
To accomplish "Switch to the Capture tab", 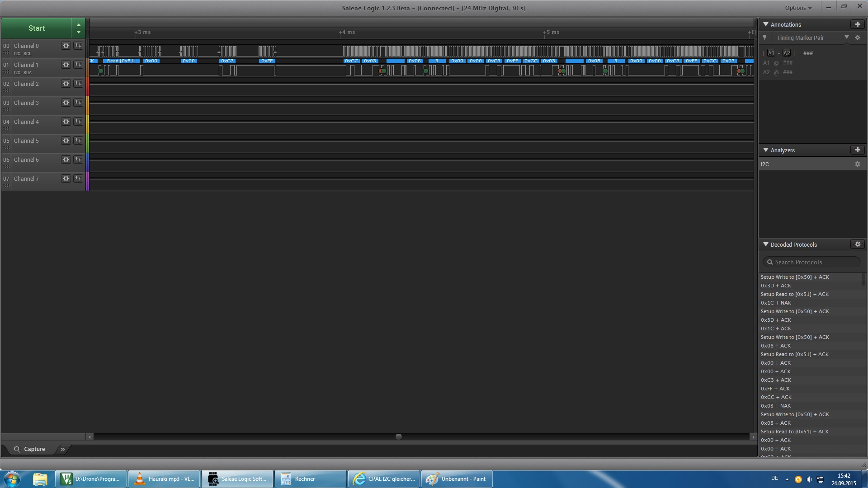I will [x=30, y=449].
